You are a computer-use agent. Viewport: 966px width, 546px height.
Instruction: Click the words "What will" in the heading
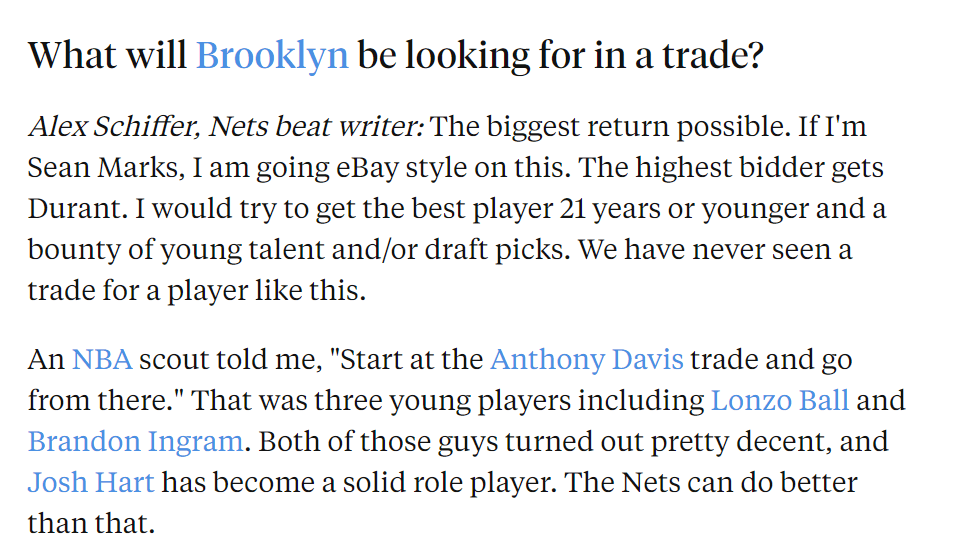(x=107, y=56)
